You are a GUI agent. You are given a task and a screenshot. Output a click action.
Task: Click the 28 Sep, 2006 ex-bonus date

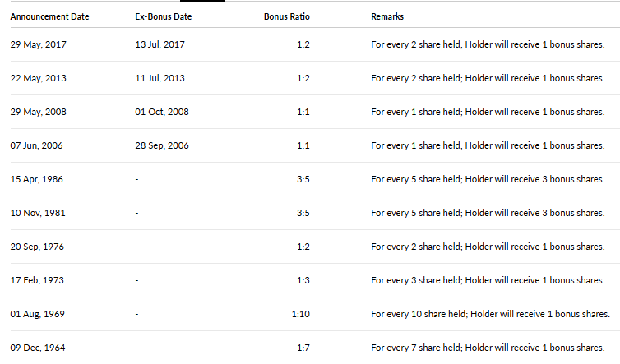point(162,145)
